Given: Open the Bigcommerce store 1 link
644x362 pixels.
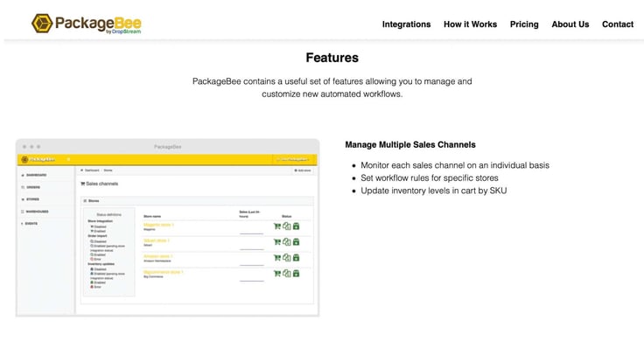Looking at the screenshot, I should [x=163, y=272].
